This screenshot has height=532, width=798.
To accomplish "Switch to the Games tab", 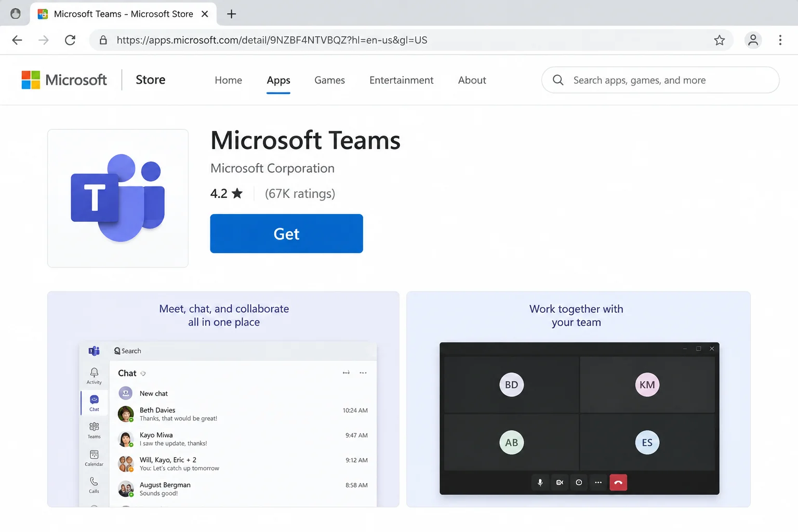I will click(330, 80).
